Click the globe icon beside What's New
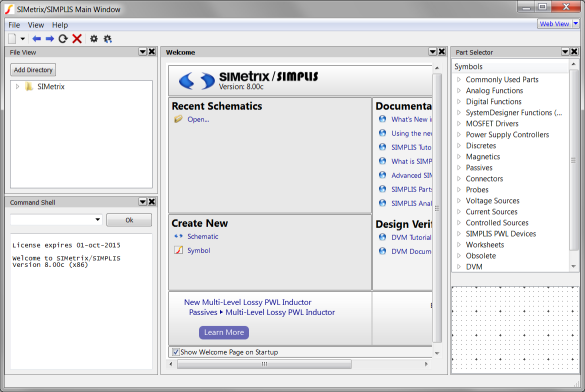The width and height of the screenshot is (585, 392). click(x=382, y=119)
